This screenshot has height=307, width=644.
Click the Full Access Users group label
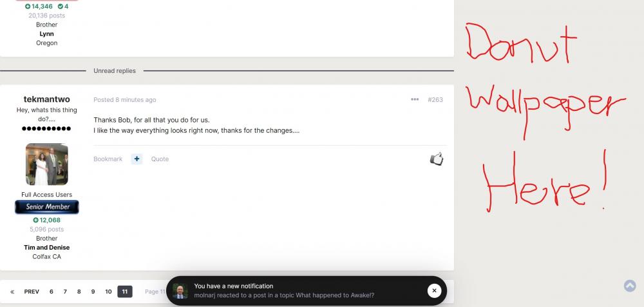47,195
